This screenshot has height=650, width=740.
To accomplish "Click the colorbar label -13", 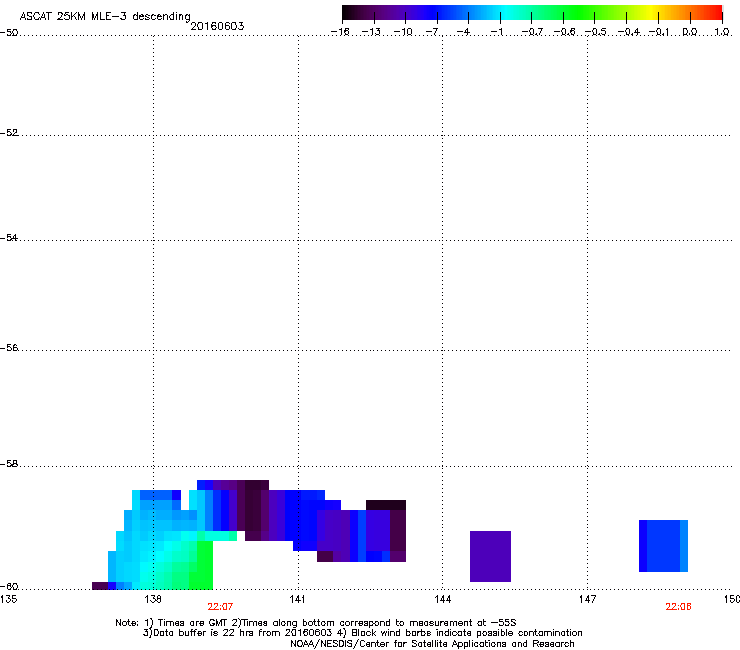I will click(371, 32).
